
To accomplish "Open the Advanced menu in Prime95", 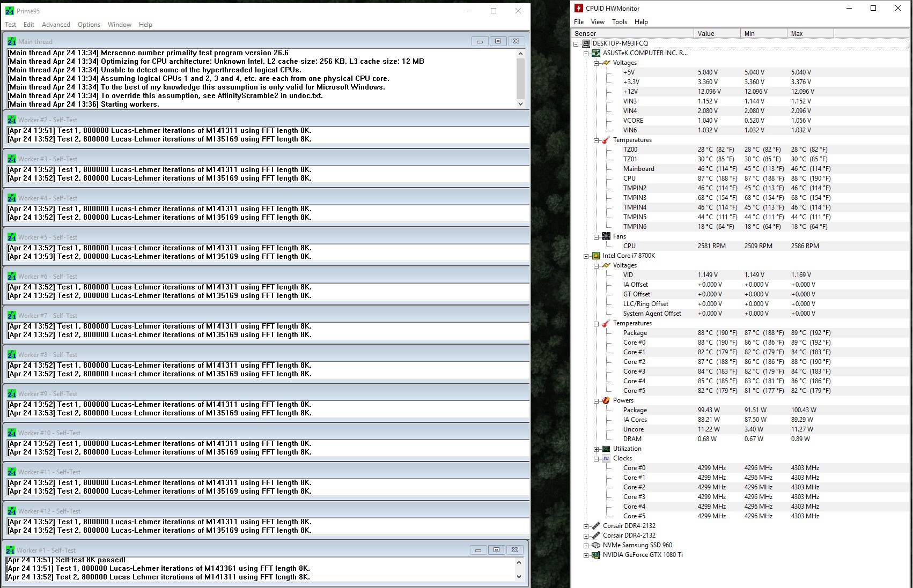I will point(56,25).
